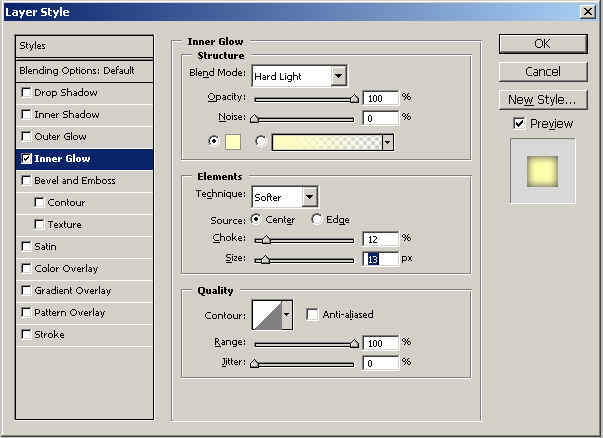Select the gradient radio button
The width and height of the screenshot is (603, 438).
[x=261, y=141]
